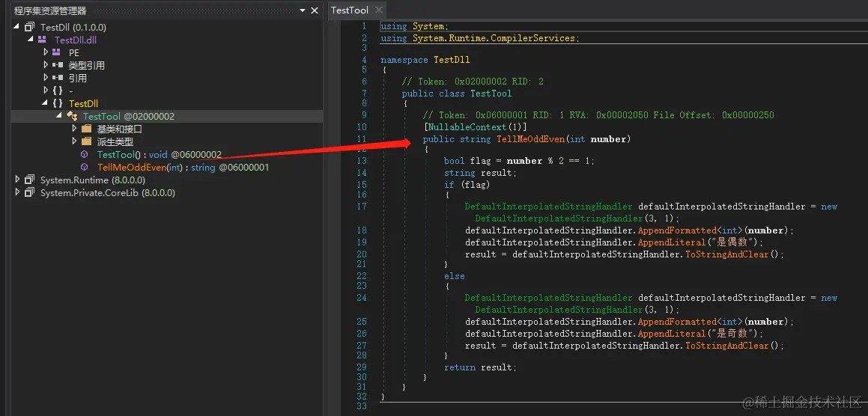Click the token comment on line 9
The image size is (868, 416).
click(x=598, y=115)
